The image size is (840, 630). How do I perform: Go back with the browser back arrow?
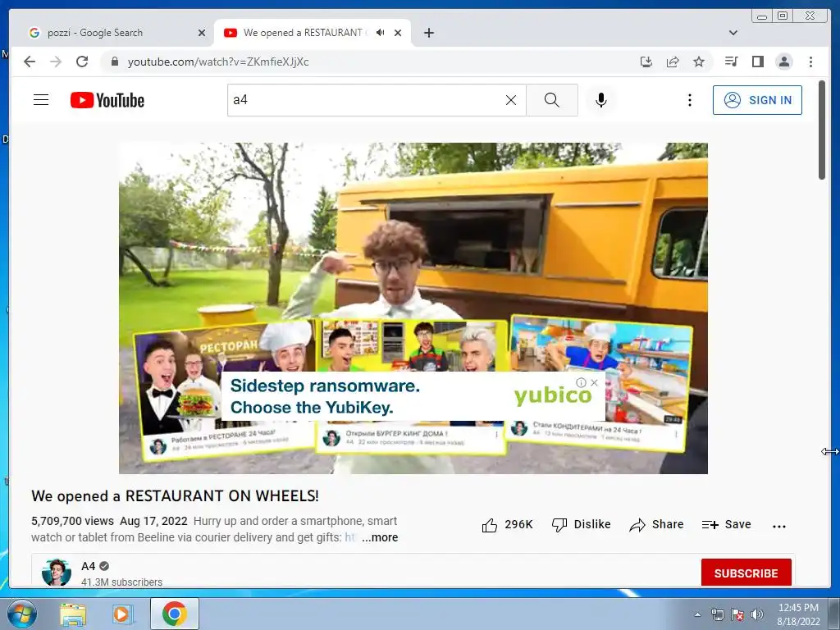[30, 62]
